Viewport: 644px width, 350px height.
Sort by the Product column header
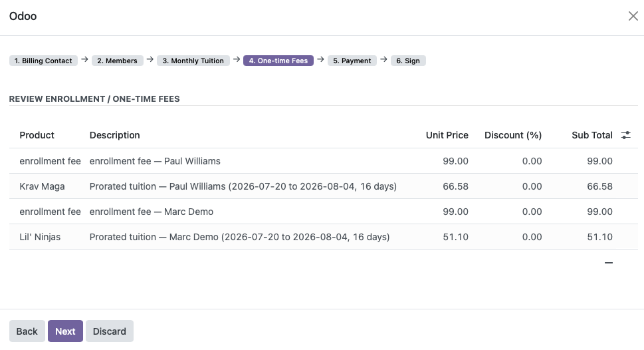point(37,135)
